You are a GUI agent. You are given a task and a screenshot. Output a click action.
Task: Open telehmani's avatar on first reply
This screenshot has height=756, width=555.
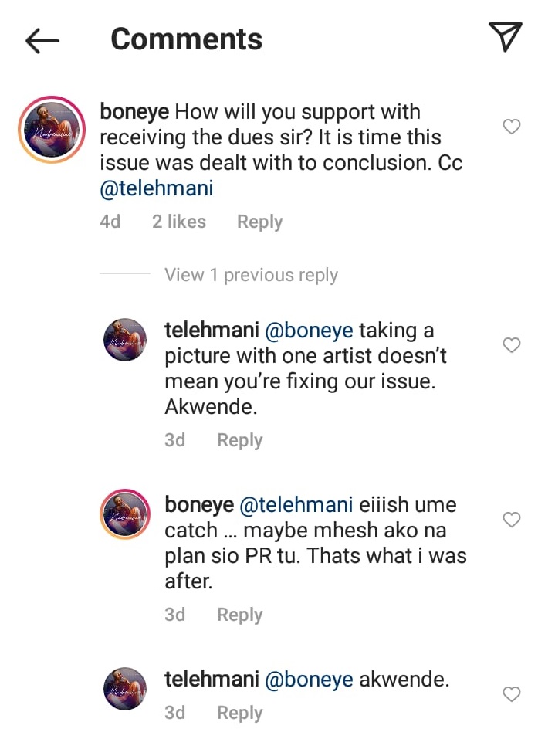[125, 340]
